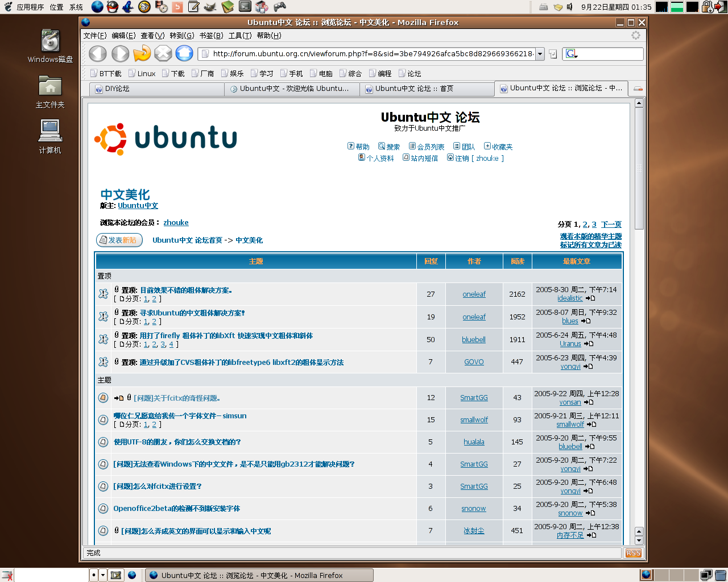
Task: Click the 下一页 next page link
Action: tap(611, 225)
